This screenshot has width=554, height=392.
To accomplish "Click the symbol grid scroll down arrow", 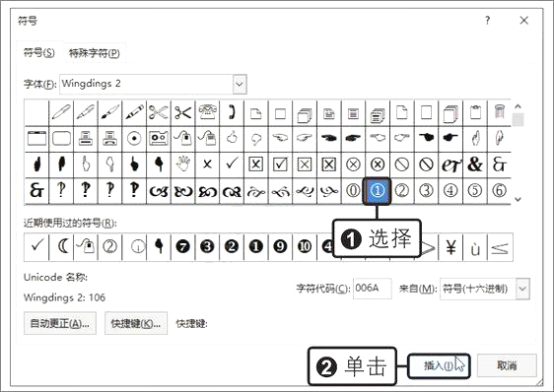I will tap(518, 199).
